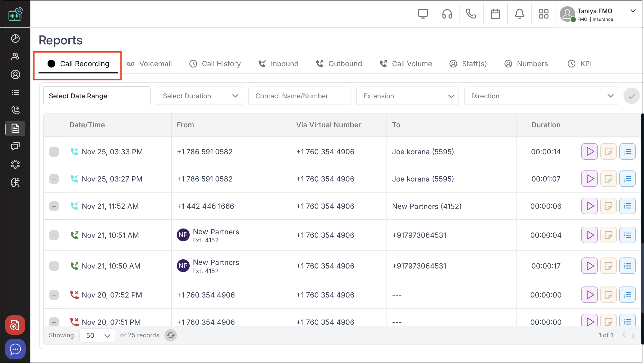Open the apps grid icon
This screenshot has height=363, width=644.
pos(544,14)
